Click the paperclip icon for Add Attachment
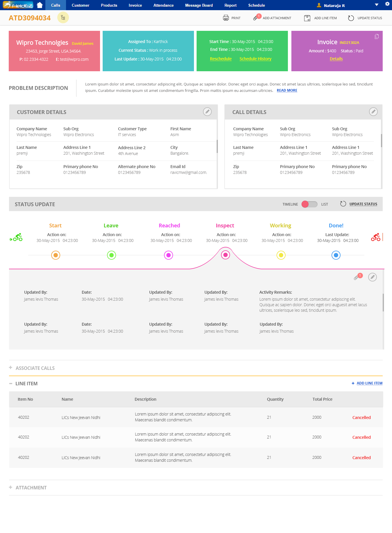 tap(256, 18)
